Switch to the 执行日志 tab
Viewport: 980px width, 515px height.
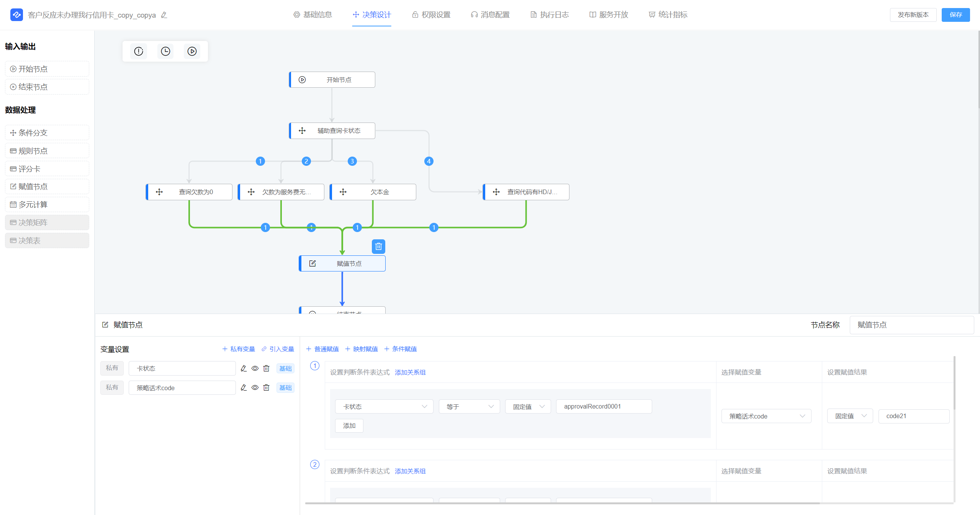pyautogui.click(x=550, y=15)
